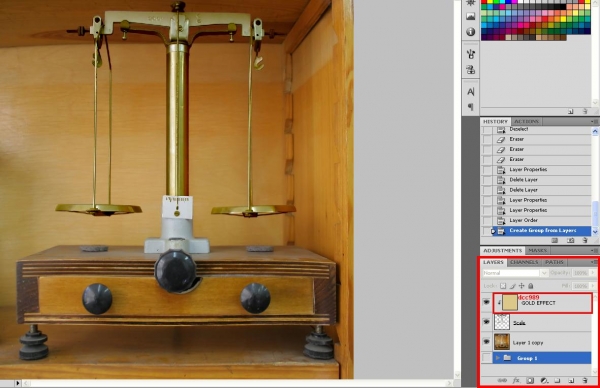This screenshot has width=600, height=388.
Task: Switch to the Masks tab
Action: click(x=538, y=250)
